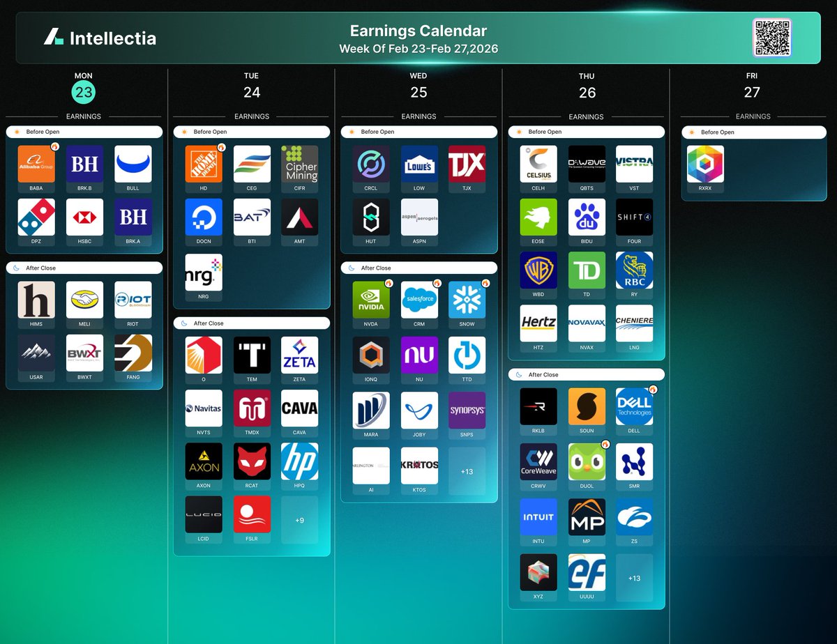Select the IonQ IONQ logo tile
Screen dimensions: 837x644
371,355
